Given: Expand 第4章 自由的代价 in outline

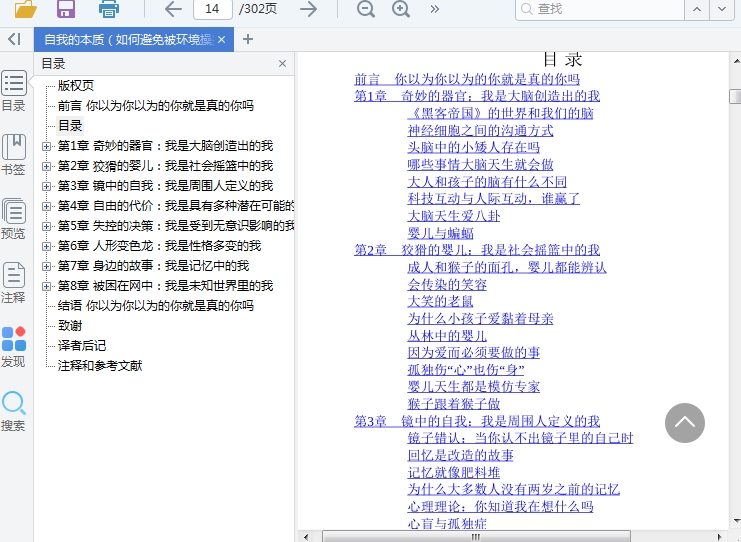Looking at the screenshot, I should [x=46, y=206].
